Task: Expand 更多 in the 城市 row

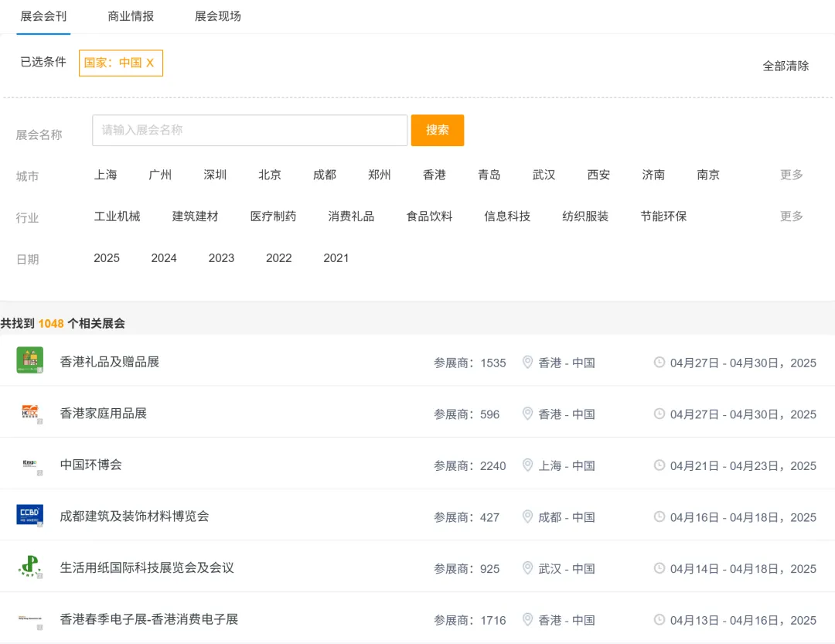Action: [x=792, y=175]
